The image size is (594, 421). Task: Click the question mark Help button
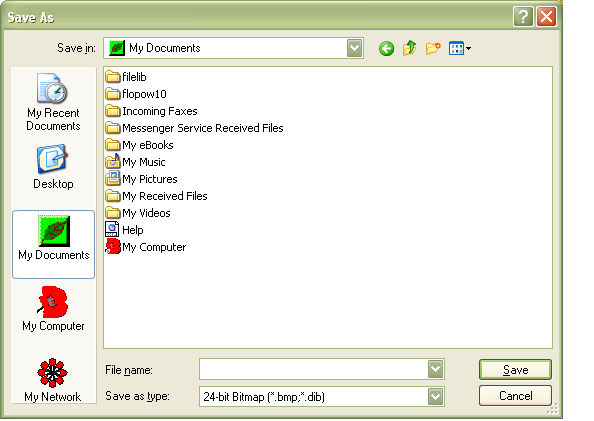pos(523,17)
